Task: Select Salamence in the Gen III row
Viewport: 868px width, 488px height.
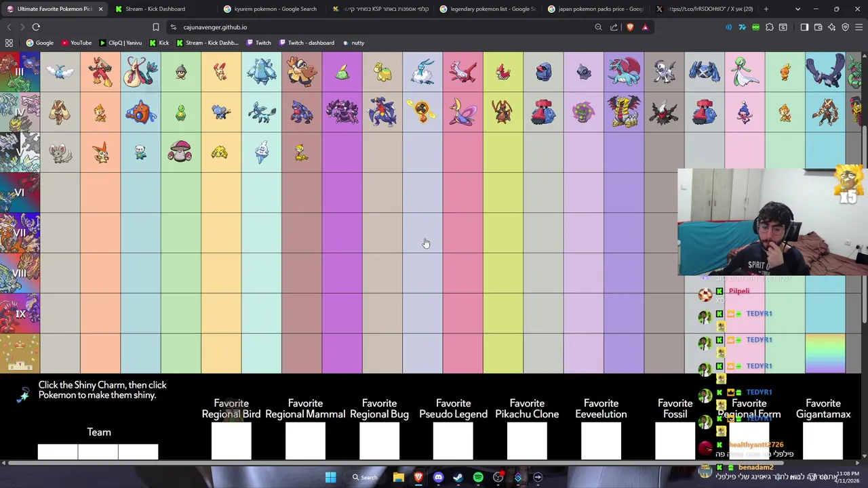Action: pos(624,72)
